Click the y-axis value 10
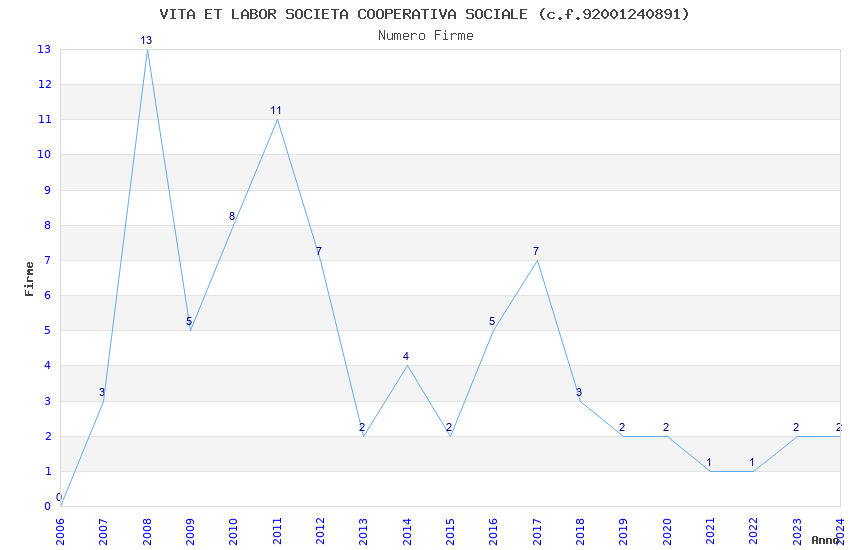 coord(44,154)
